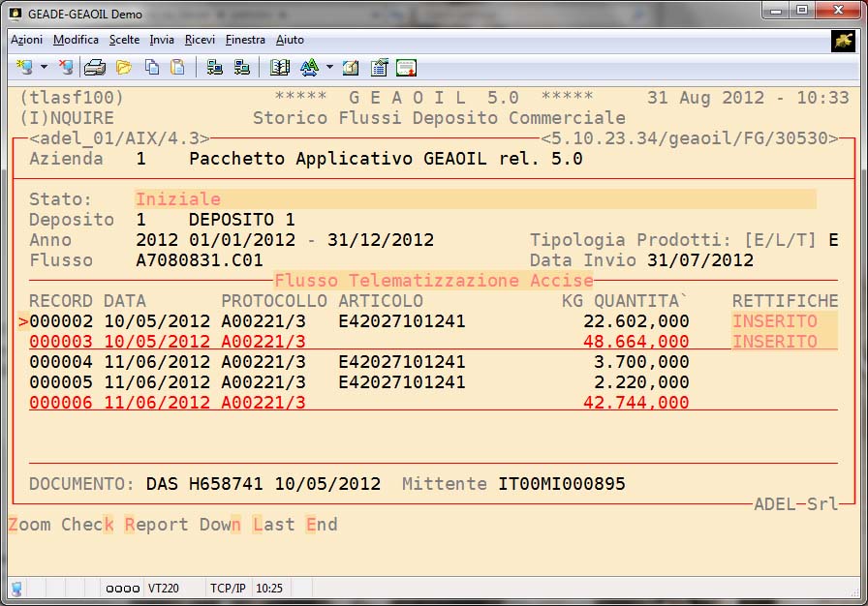Open the Azioni menu
Image resolution: width=868 pixels, height=606 pixels.
tap(26, 40)
